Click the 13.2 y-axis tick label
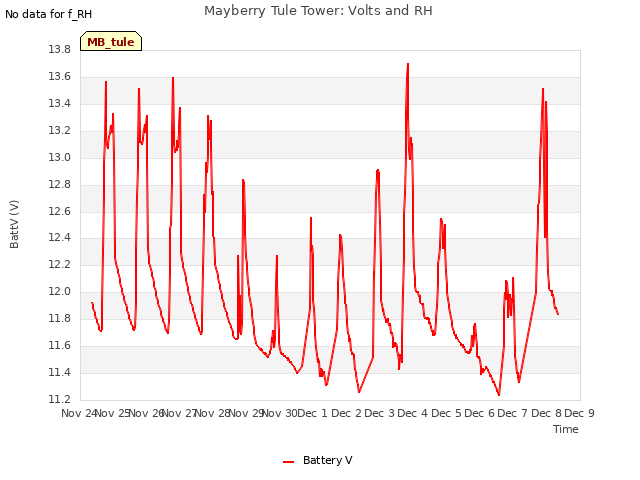This screenshot has height=480, width=640. point(60,131)
